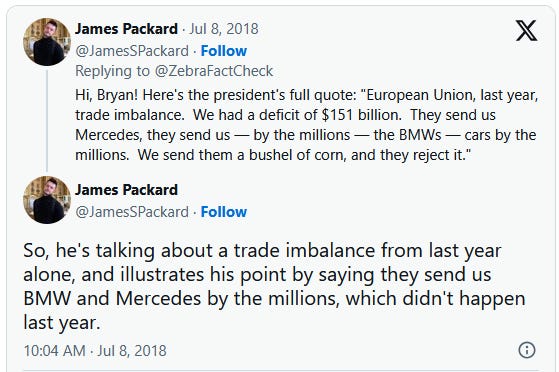Open James Packard's avatar in the main tweet
Viewport: 559px width, 372px height.
tap(47, 200)
